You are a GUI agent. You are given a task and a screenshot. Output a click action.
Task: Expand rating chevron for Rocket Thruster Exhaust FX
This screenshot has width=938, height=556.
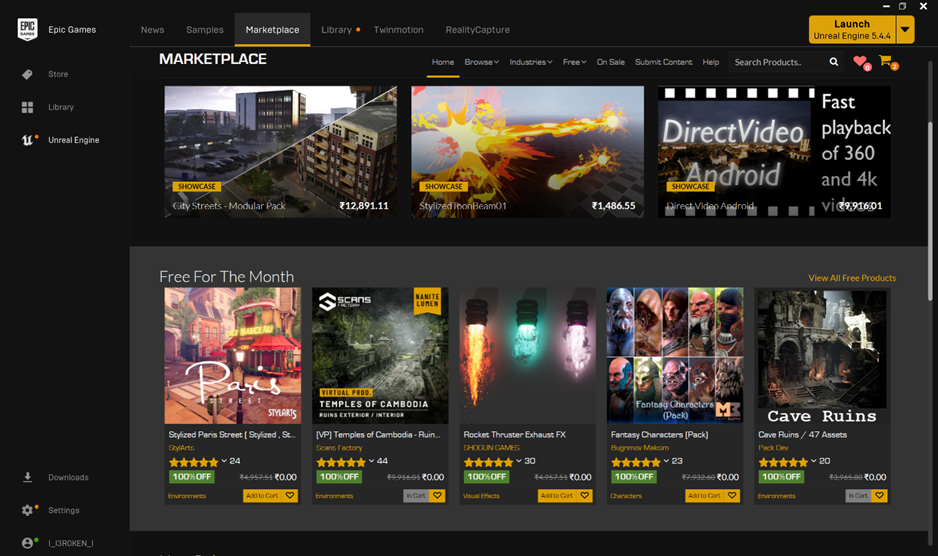click(519, 461)
